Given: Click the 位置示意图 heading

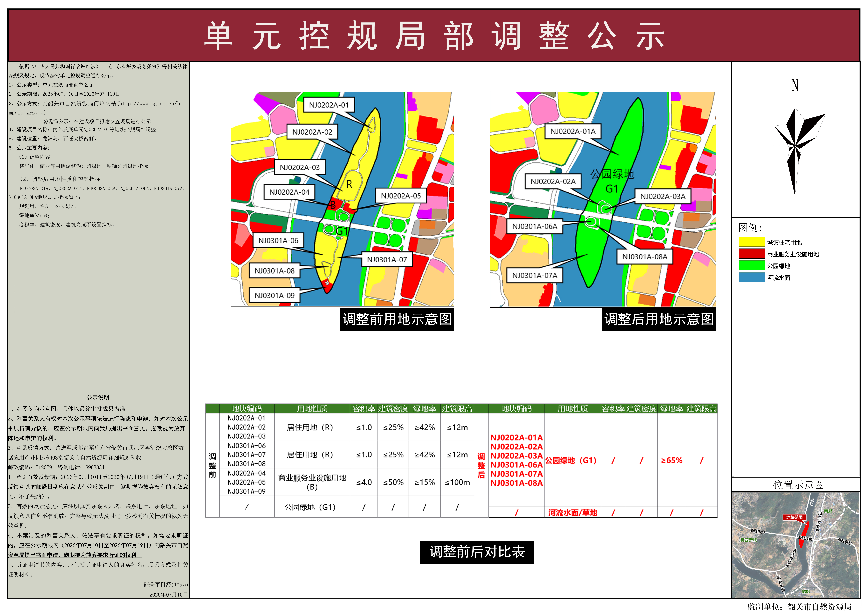Looking at the screenshot, I should coord(798,485).
